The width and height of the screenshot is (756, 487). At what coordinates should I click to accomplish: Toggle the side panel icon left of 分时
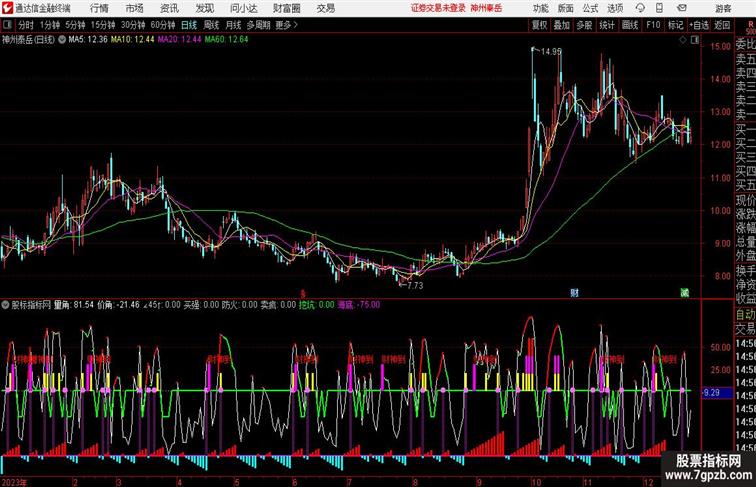pyautogui.click(x=7, y=25)
